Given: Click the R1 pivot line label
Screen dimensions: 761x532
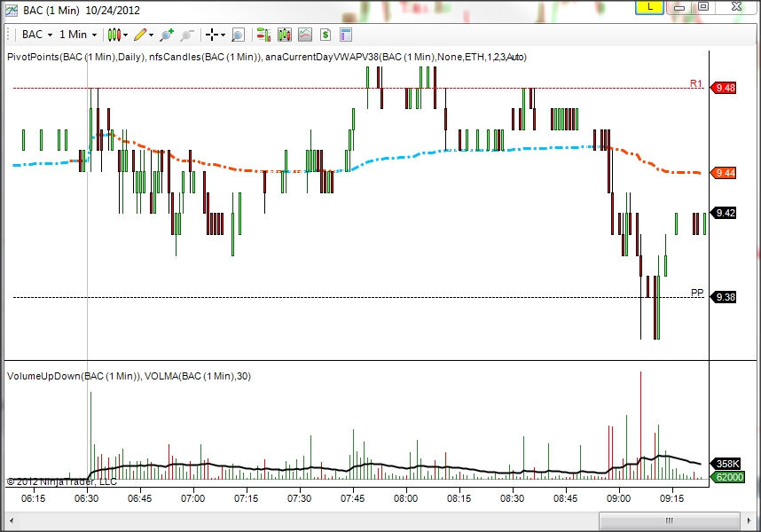Looking at the screenshot, I should point(696,83).
